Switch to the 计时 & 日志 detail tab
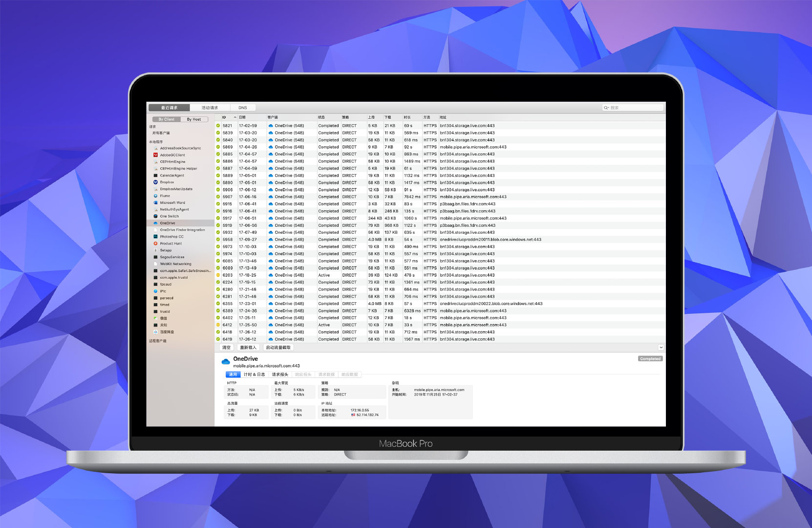Image resolution: width=812 pixels, height=528 pixels. [254, 374]
